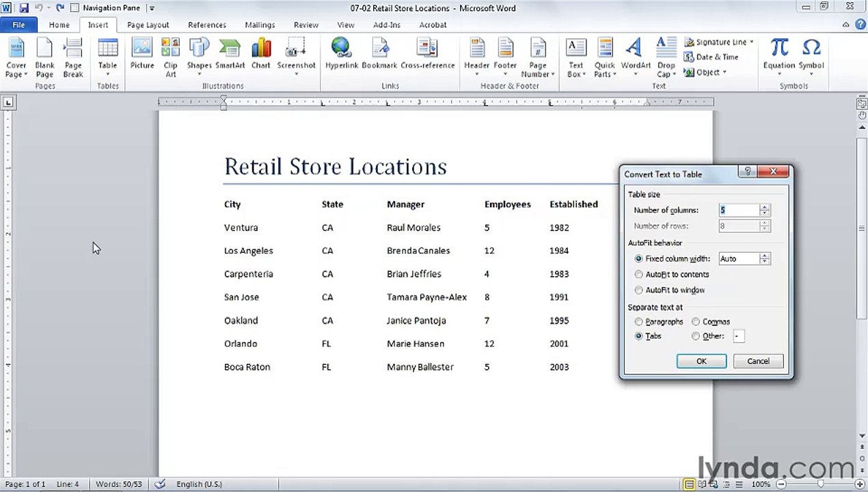The width and height of the screenshot is (868, 492).
Task: Insert a Chart
Action: (x=260, y=55)
